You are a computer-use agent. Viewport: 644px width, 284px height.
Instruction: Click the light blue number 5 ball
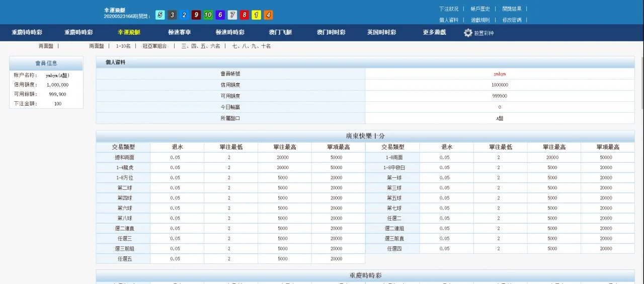(160, 15)
